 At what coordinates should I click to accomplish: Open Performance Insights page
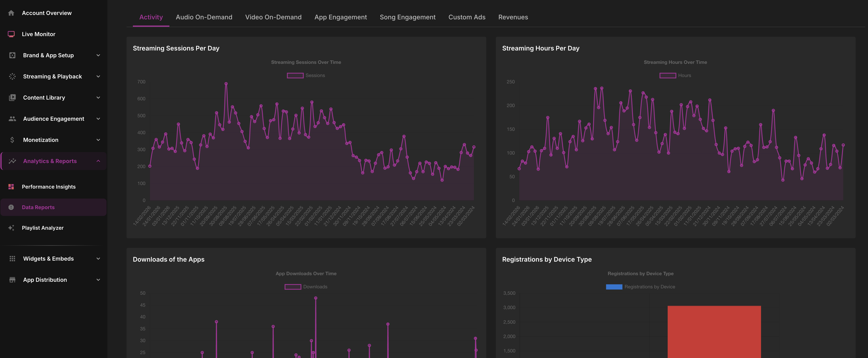[x=48, y=187]
